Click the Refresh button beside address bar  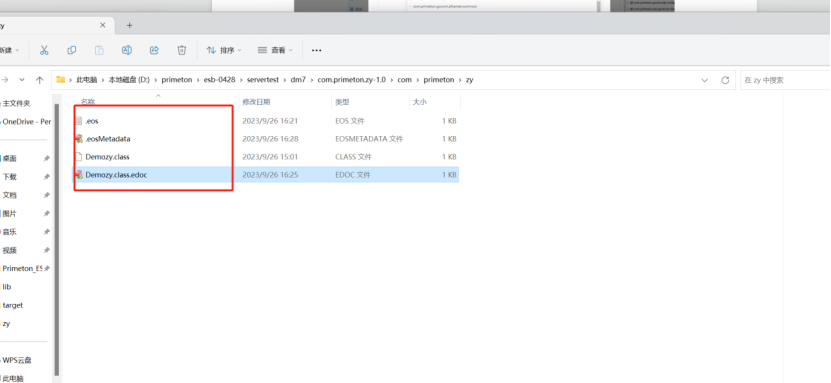point(725,80)
